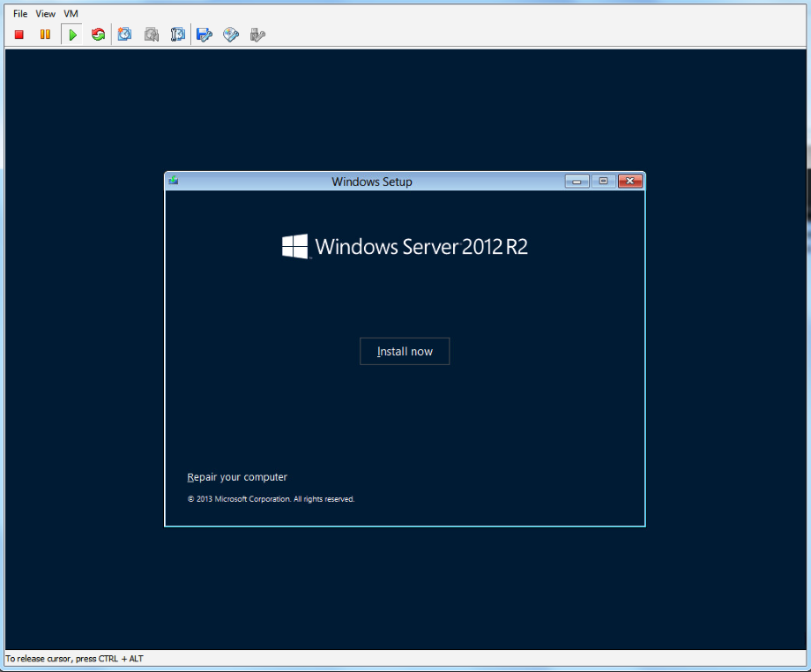Click the greyed-out revert to snapshot icon

pyautogui.click(x=152, y=34)
